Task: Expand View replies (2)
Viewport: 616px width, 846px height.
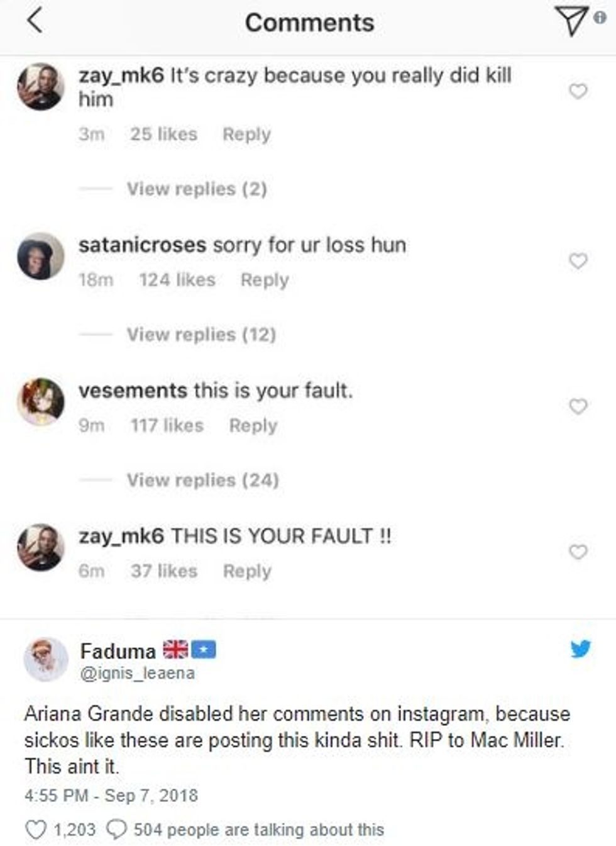Action: (197, 189)
